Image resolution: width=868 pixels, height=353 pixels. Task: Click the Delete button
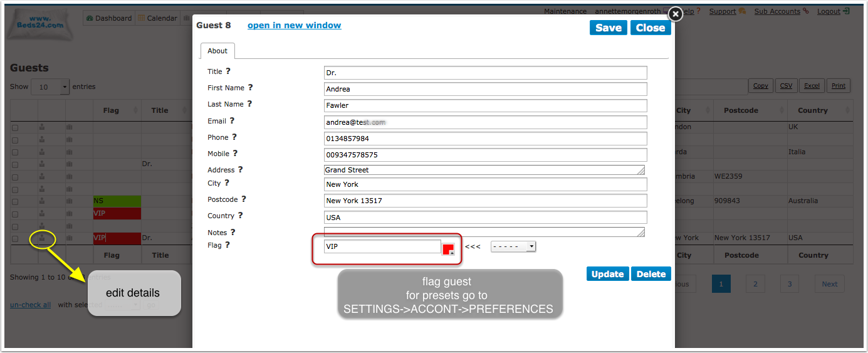point(651,274)
